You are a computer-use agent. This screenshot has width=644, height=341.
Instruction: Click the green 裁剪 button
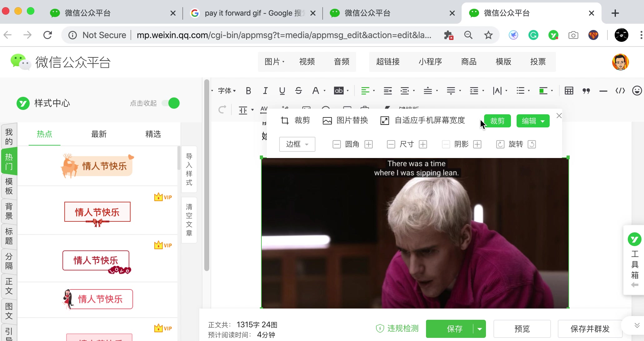[497, 121]
